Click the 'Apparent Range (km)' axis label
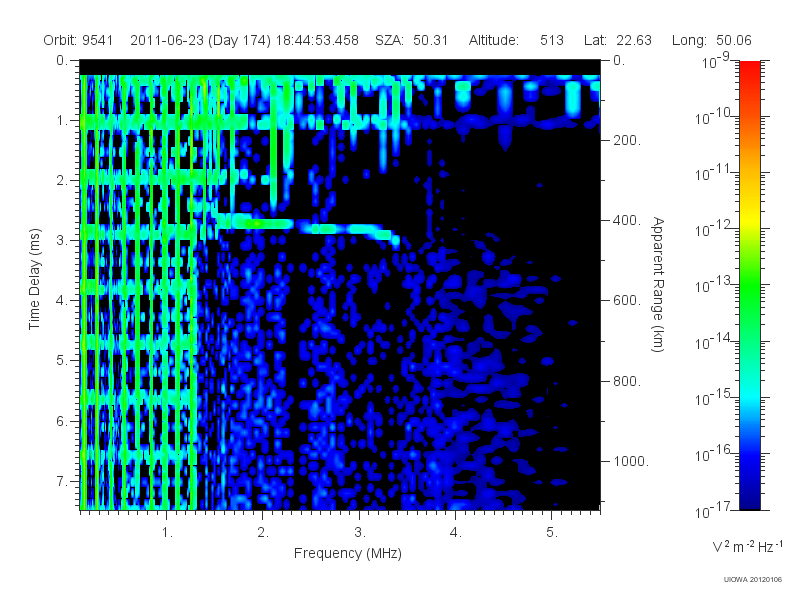This screenshot has height=600, width=800. click(658, 285)
